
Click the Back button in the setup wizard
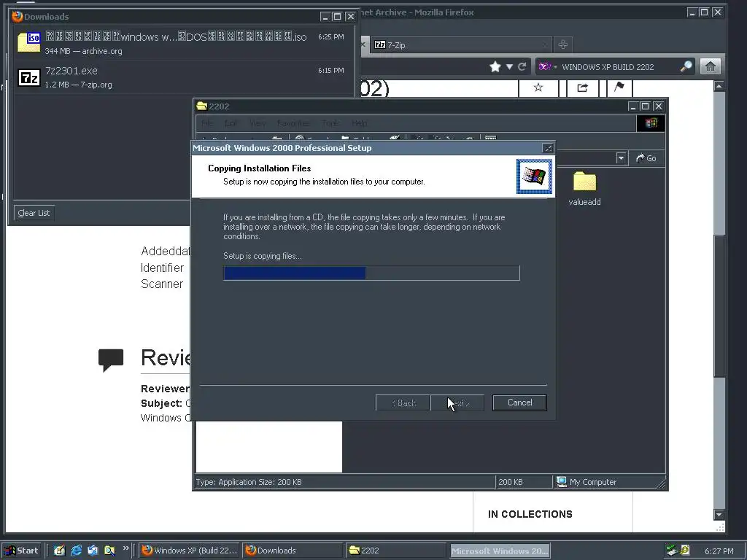tap(403, 402)
